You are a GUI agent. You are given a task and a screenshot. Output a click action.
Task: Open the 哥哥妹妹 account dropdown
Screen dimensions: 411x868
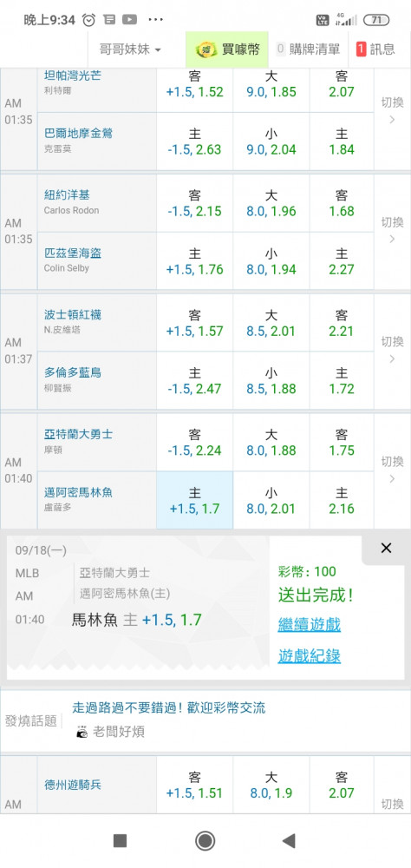[130, 49]
